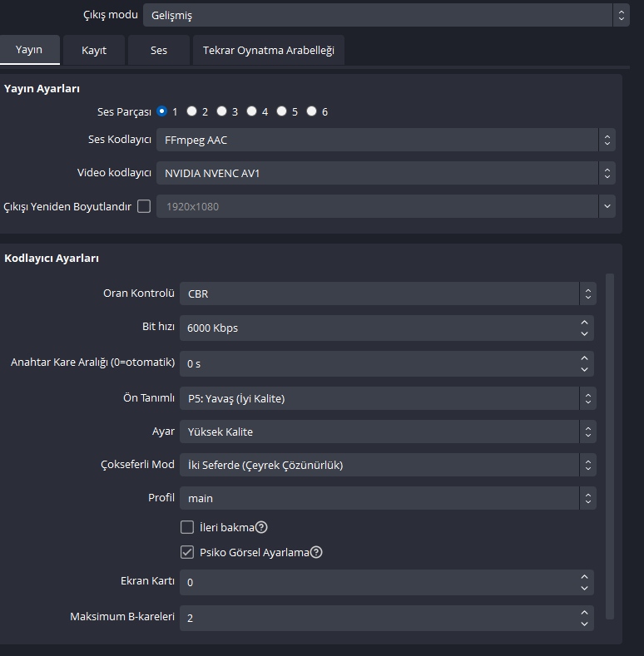Screen dimensions: 644x656
Task: Switch to Kayıt tab
Action: point(94,50)
